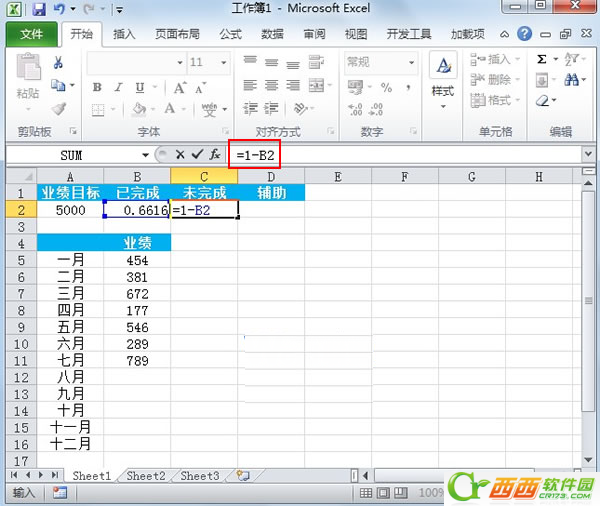The height and width of the screenshot is (506, 600).
Task: Click the AutoSum sigma icon
Action: 542,59
